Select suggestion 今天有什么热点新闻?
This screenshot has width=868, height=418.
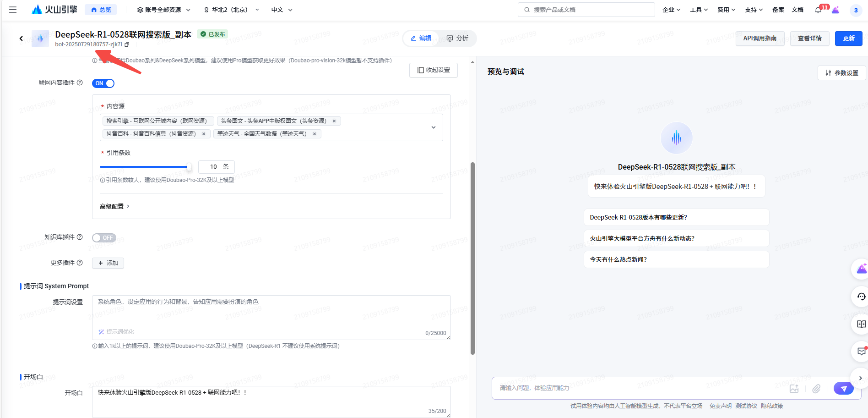tap(676, 259)
